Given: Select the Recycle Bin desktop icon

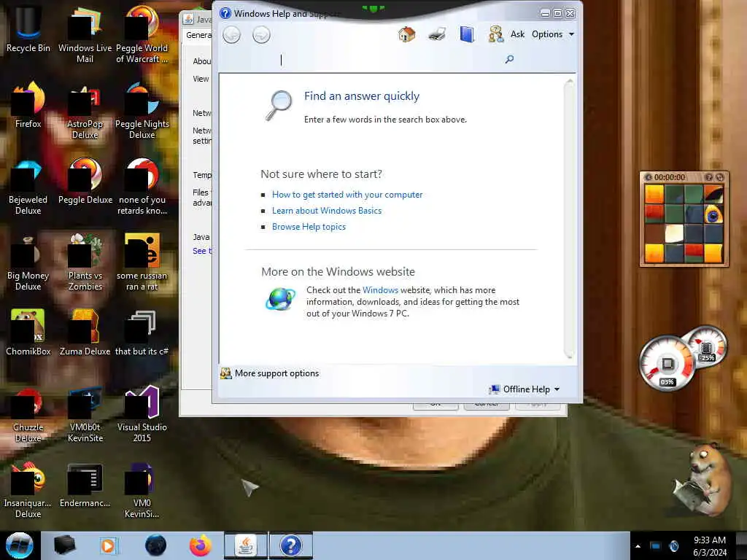Looking at the screenshot, I should [x=28, y=28].
